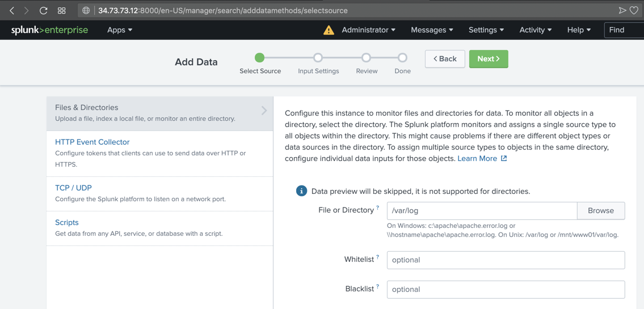Image resolution: width=644 pixels, height=309 pixels.
Task: Expand the Administrator dropdown
Action: [368, 30]
